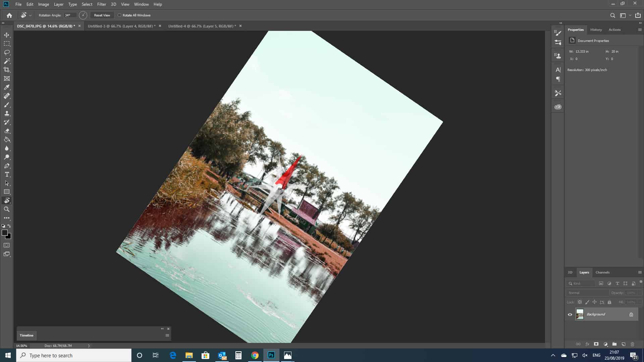Open Timeline panel options menu
This screenshot has width=644, height=362.
167,336
